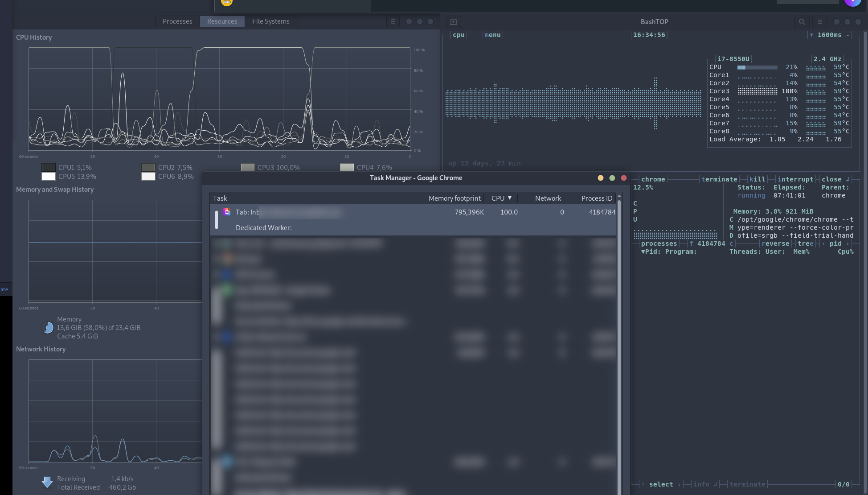Click process ID 4184784 in Task Manager
The image size is (868, 495).
click(x=602, y=212)
